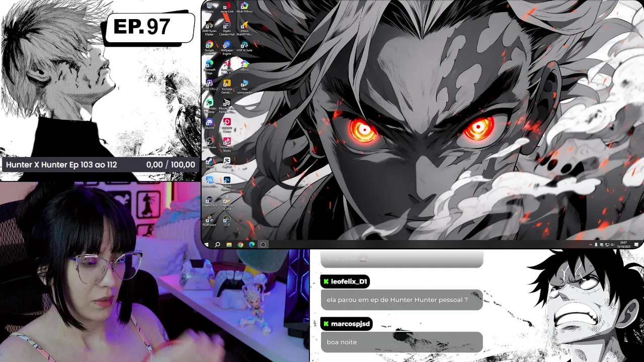Click the leofelix_D1 chat username
This screenshot has width=644, height=362.
pos(349,282)
